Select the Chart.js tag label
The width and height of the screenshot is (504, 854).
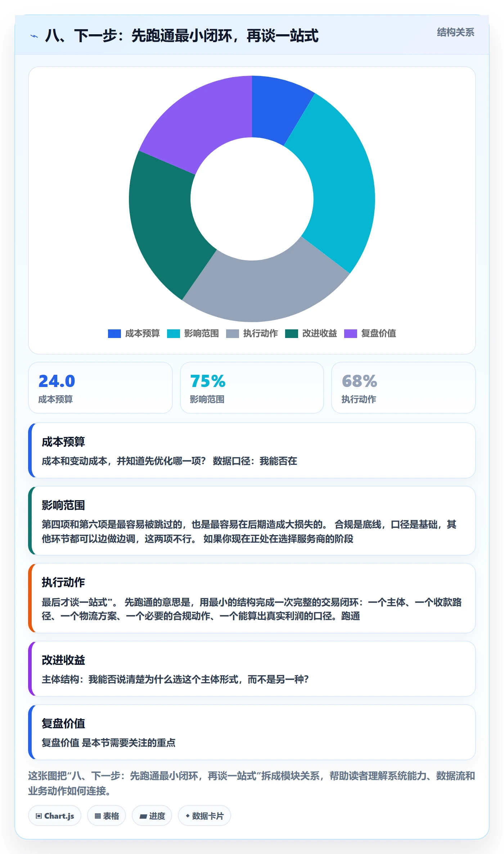click(x=59, y=816)
